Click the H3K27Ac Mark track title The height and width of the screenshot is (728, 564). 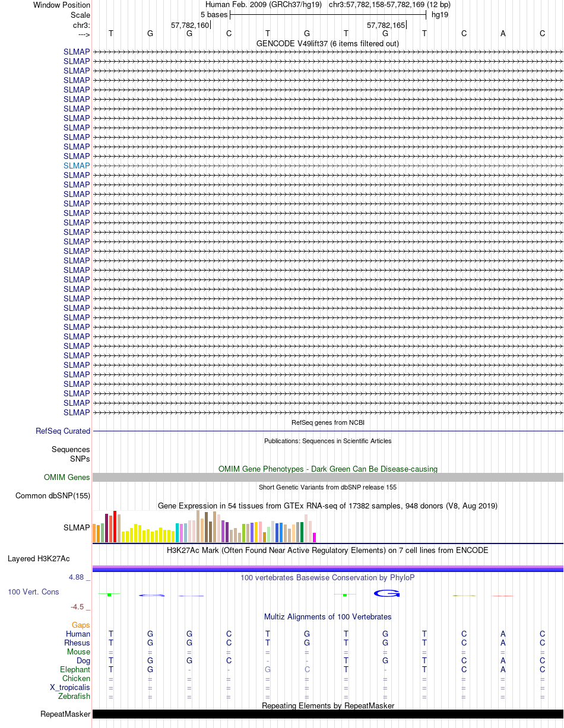328,550
